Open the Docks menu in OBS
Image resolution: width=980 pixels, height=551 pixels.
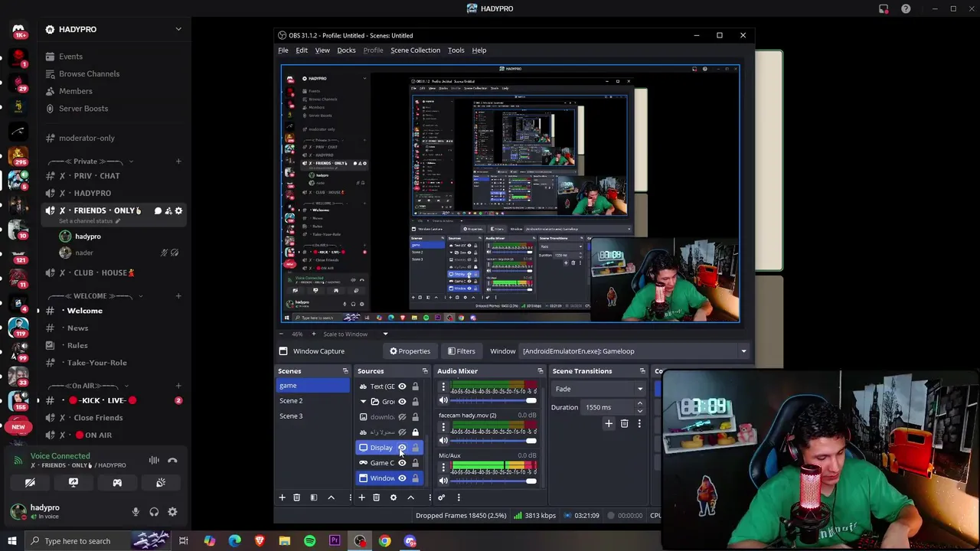(x=346, y=51)
